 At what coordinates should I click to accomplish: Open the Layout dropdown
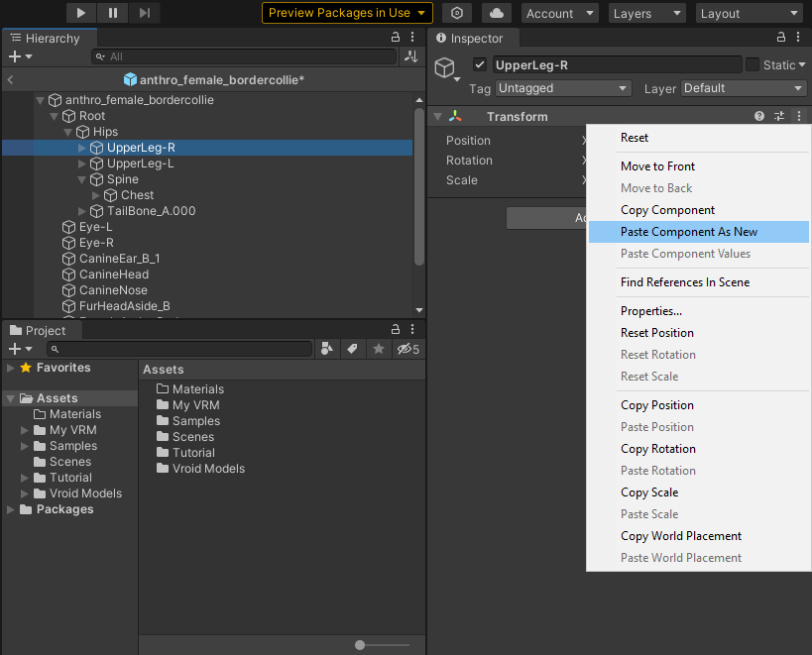750,14
